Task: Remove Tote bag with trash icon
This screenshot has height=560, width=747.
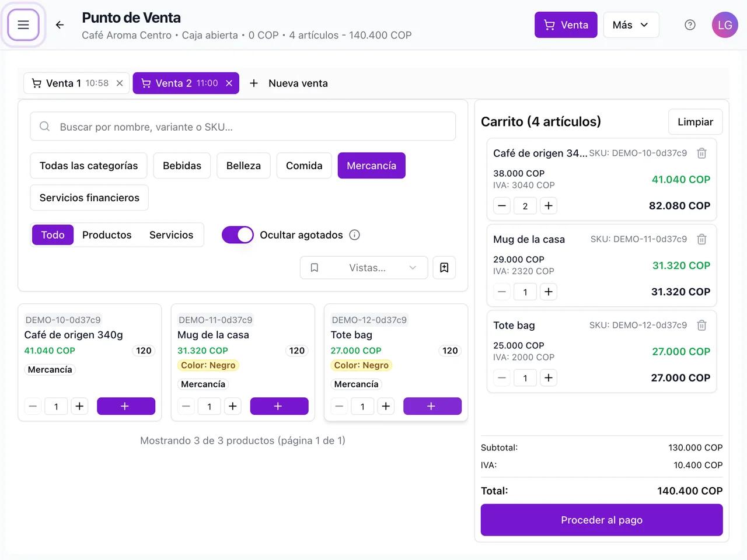Action: [702, 325]
